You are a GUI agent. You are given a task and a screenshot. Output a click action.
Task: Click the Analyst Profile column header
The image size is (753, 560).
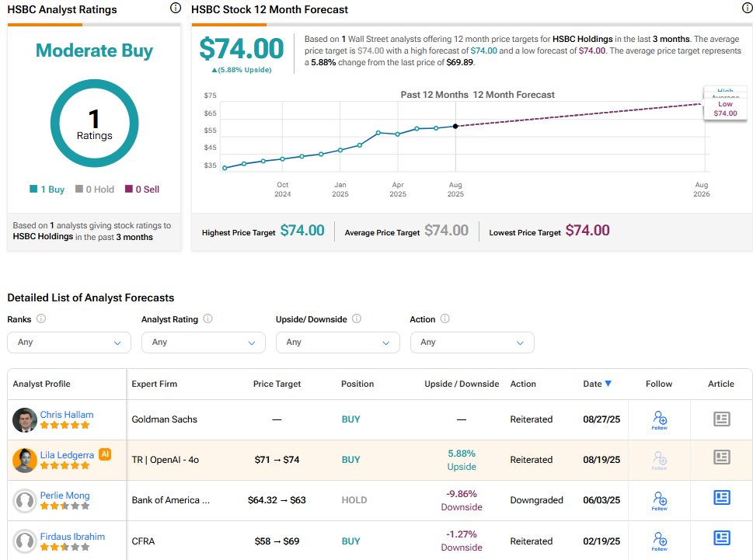[41, 384]
